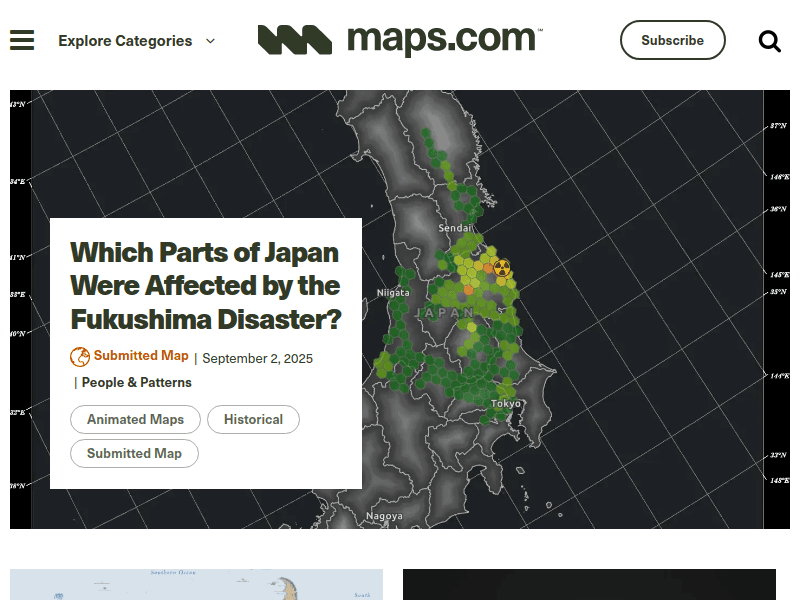
Task: Click the Tokyo label on the hero map
Action: [505, 403]
